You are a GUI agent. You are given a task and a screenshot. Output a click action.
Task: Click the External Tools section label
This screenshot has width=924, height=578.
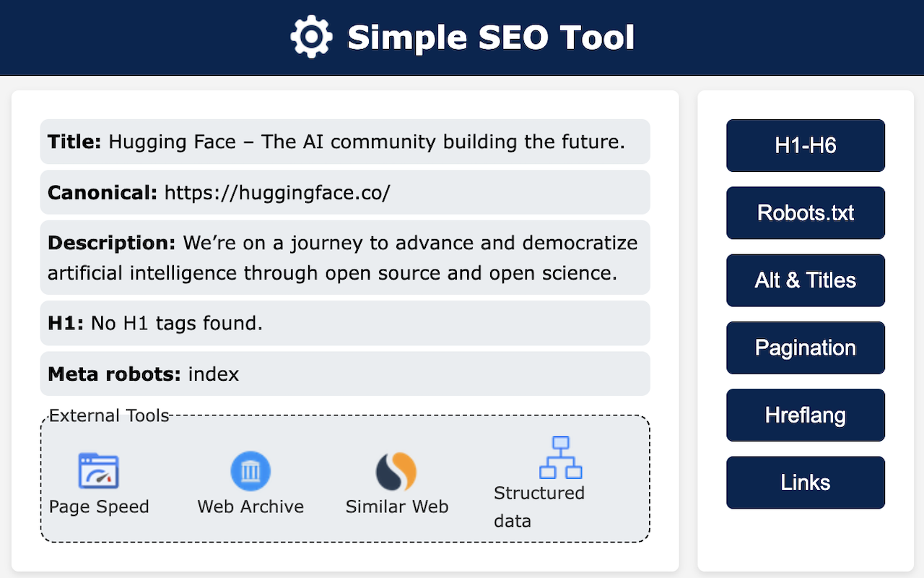click(108, 415)
